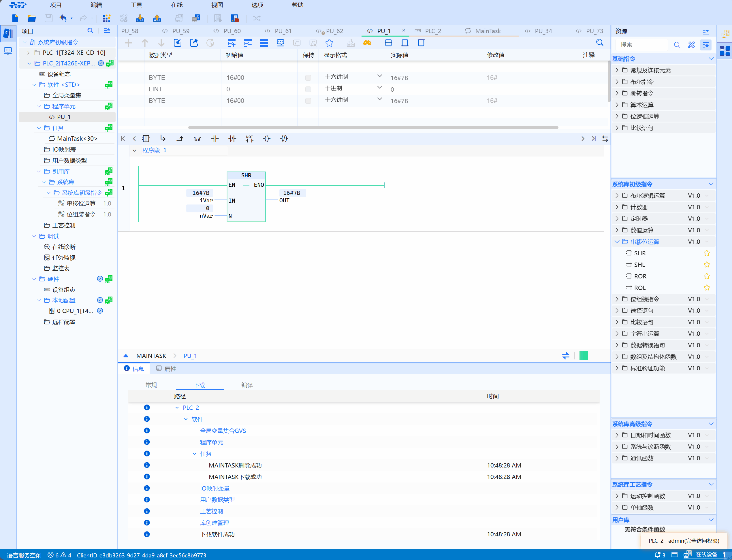732x560 pixels.
Task: Click the star favorite icon in the variable toolbar
Action: tap(329, 43)
